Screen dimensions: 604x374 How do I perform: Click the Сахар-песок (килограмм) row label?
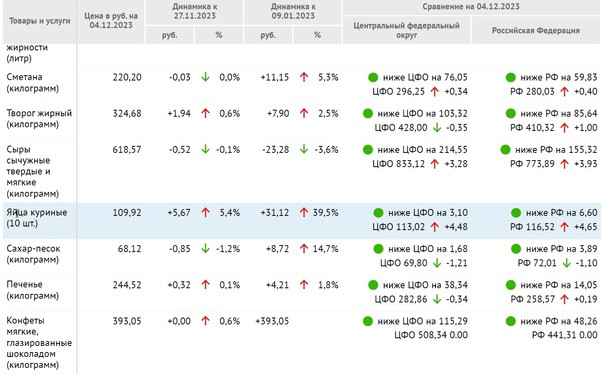pyautogui.click(x=34, y=254)
